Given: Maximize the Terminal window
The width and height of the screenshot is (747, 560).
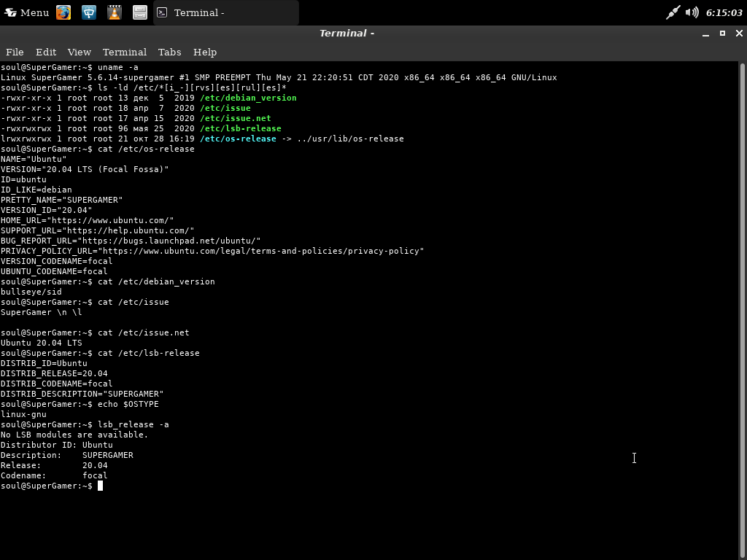Looking at the screenshot, I should (722, 33).
